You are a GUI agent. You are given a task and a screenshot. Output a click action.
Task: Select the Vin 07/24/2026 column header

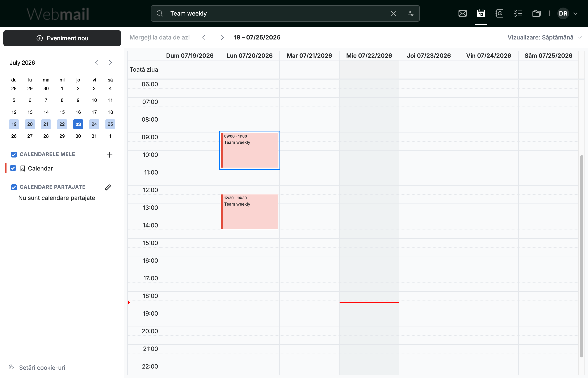click(488, 56)
